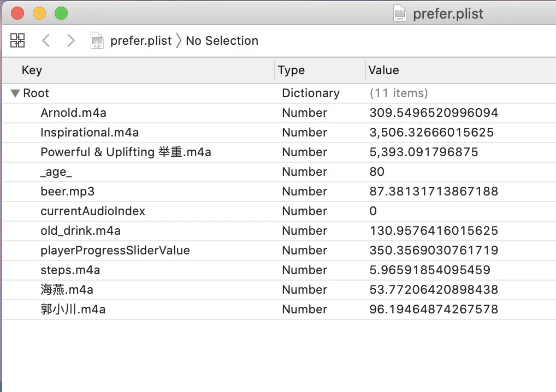The height and width of the screenshot is (392, 556).
Task: Click the value 0 of currentAudioIndex
Action: 373,211
